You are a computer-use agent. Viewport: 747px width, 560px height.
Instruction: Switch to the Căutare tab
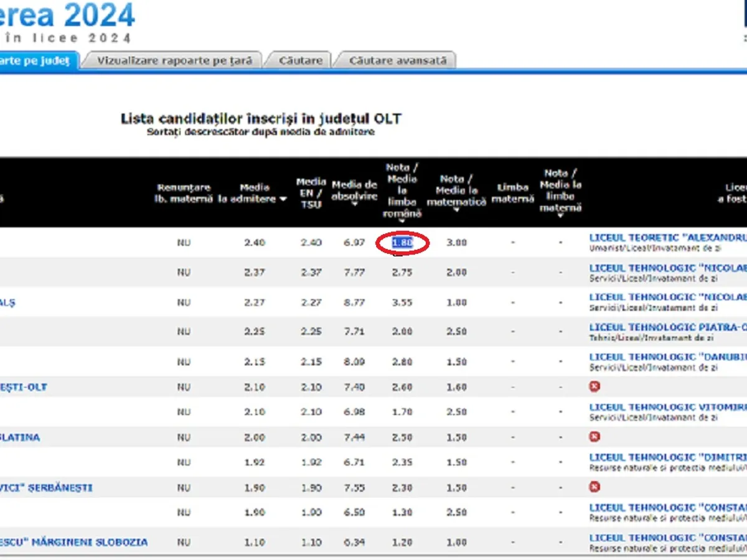[301, 61]
